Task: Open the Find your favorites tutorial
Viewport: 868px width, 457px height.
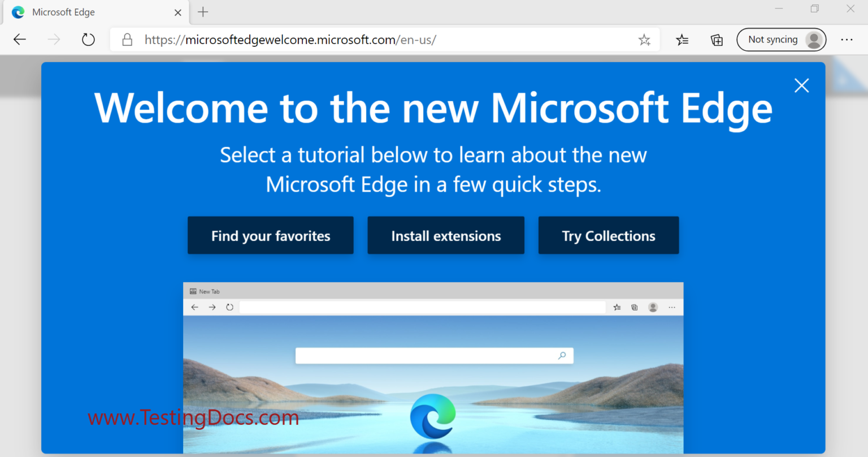Action: pyautogui.click(x=270, y=235)
